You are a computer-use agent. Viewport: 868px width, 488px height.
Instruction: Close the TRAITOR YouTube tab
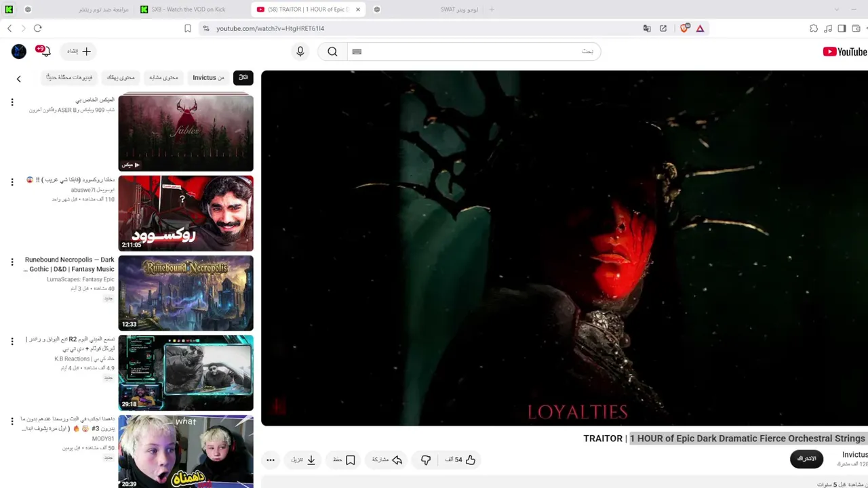(358, 9)
